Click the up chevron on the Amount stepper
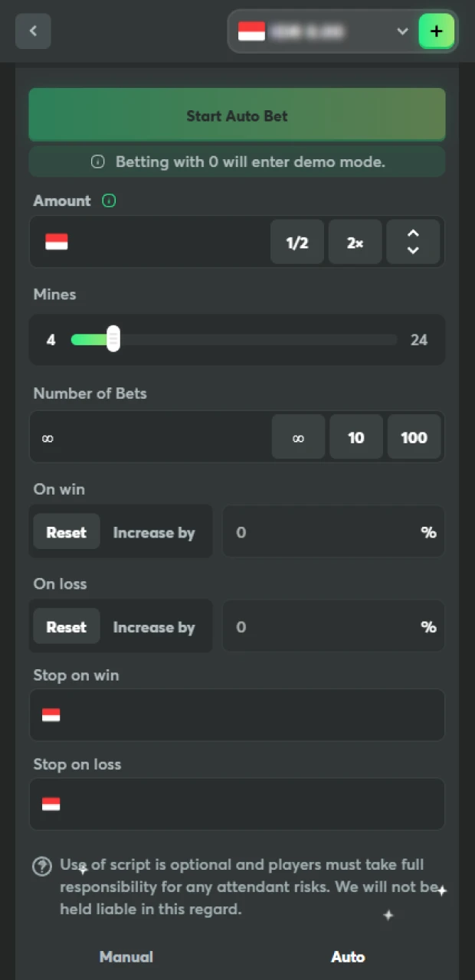This screenshot has height=980, width=475. pyautogui.click(x=413, y=234)
